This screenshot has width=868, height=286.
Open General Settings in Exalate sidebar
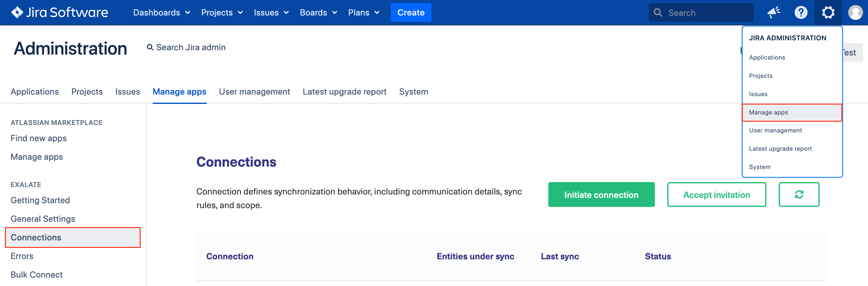pyautogui.click(x=43, y=219)
